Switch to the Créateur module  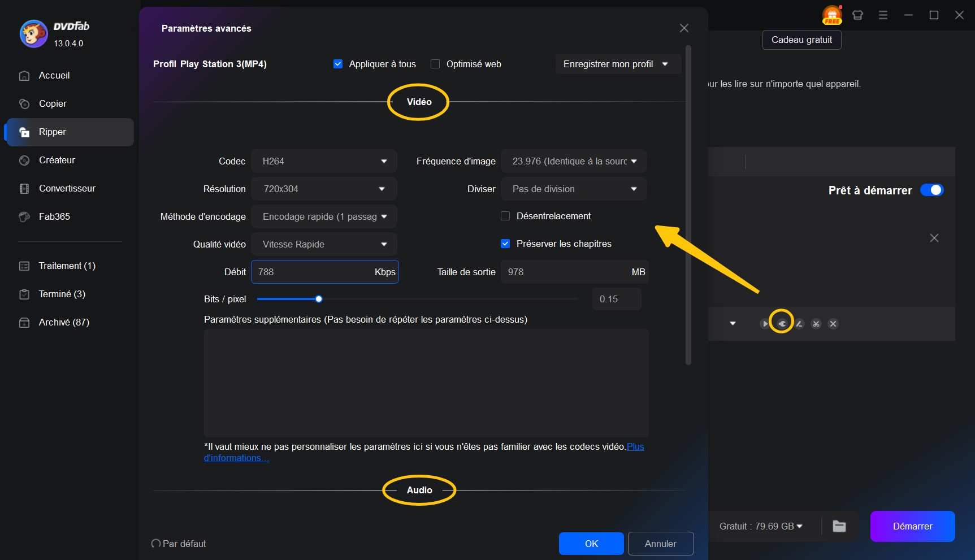click(57, 160)
